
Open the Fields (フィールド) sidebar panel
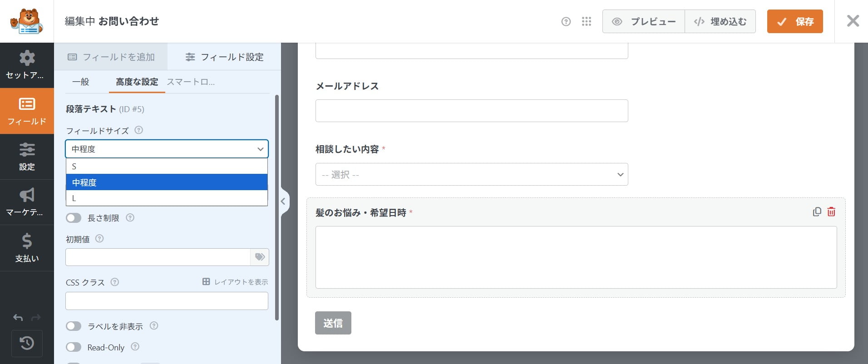[27, 111]
